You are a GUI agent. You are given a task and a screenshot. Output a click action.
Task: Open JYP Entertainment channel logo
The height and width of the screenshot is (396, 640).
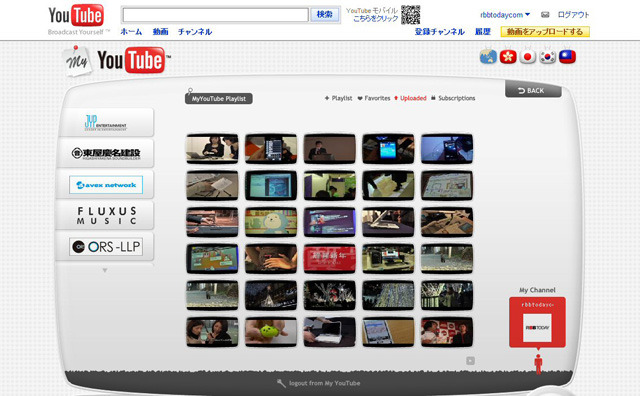click(x=106, y=122)
